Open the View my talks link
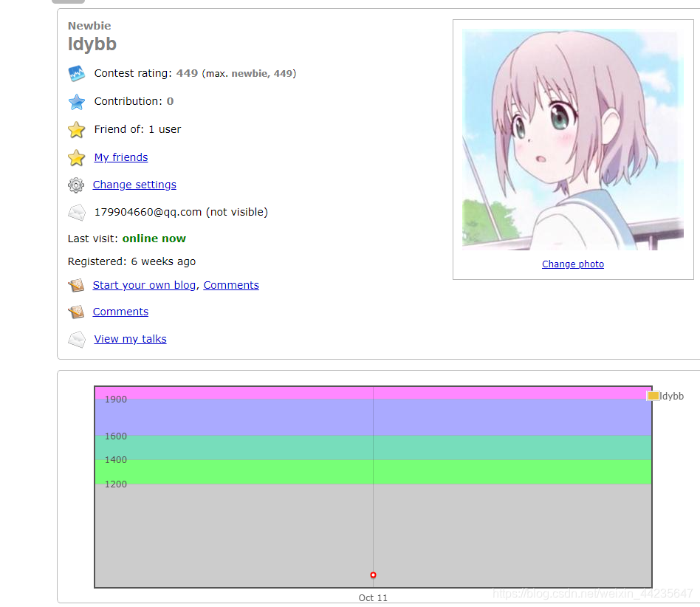The height and width of the screenshot is (607, 700). tap(131, 339)
